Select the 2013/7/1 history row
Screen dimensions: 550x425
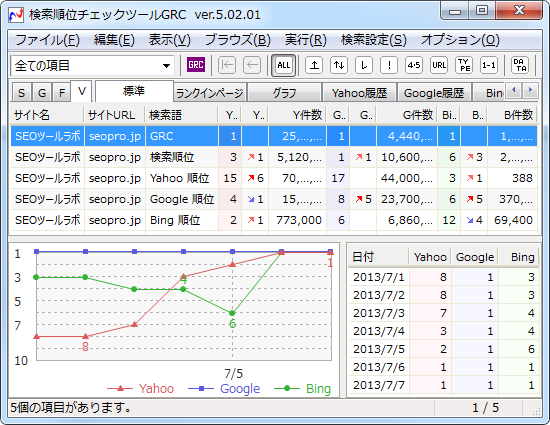coord(444,277)
